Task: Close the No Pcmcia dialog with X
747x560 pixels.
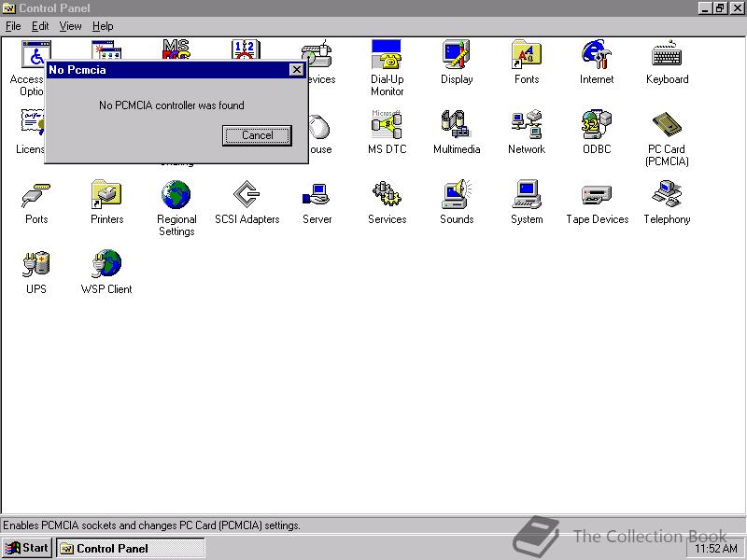Action: pos(297,70)
